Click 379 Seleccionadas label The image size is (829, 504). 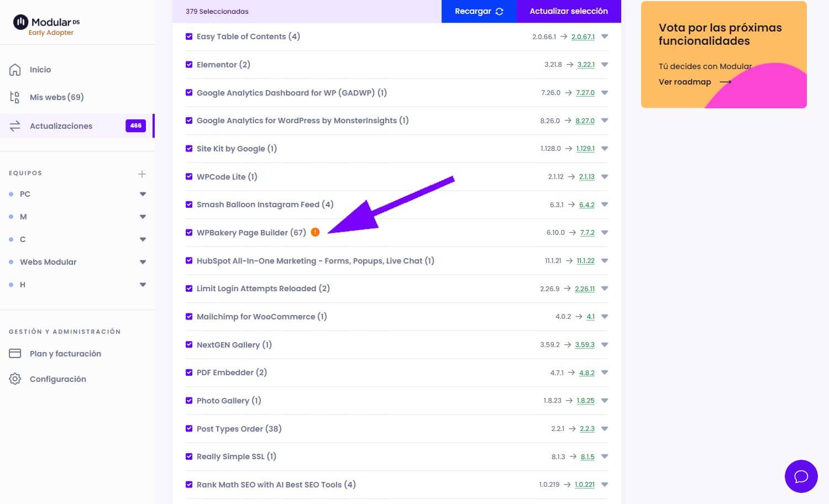tap(217, 11)
